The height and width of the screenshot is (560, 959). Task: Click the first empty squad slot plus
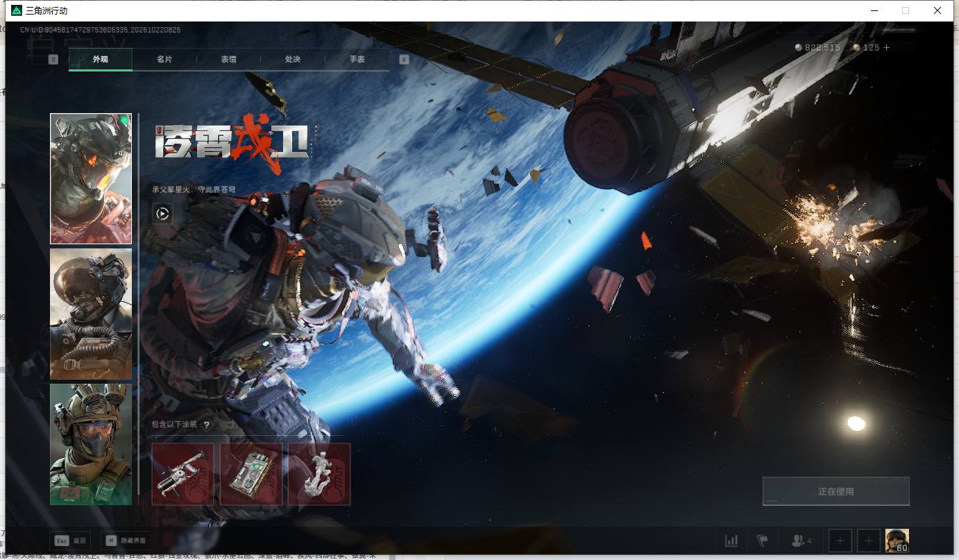[840, 541]
